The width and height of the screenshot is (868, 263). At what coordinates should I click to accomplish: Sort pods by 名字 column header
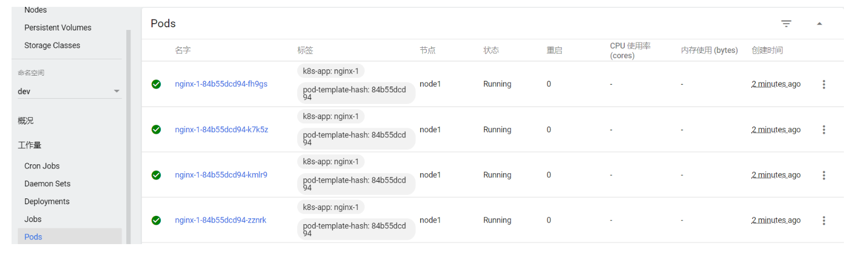coord(182,50)
